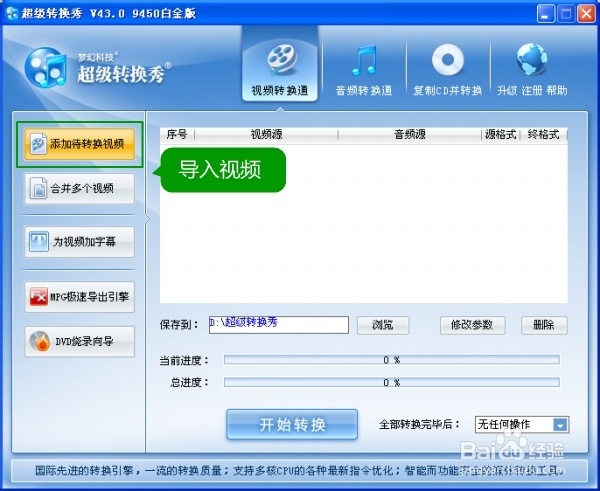The image size is (600, 491).
Task: Click the 浏览 button
Action: [383, 325]
